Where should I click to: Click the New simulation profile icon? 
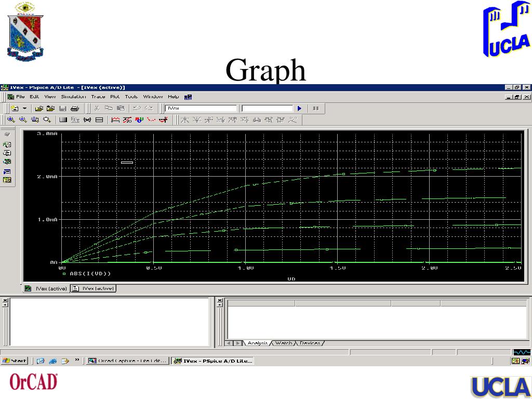(15, 108)
